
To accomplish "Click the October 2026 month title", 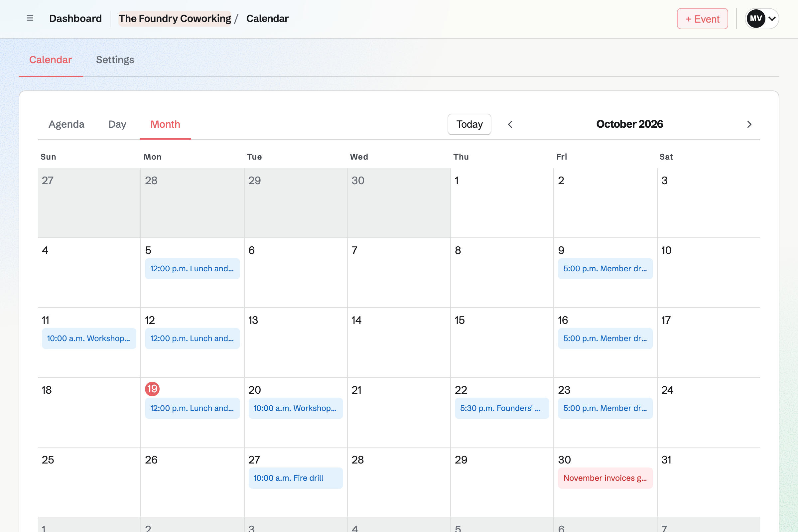I will point(629,124).
